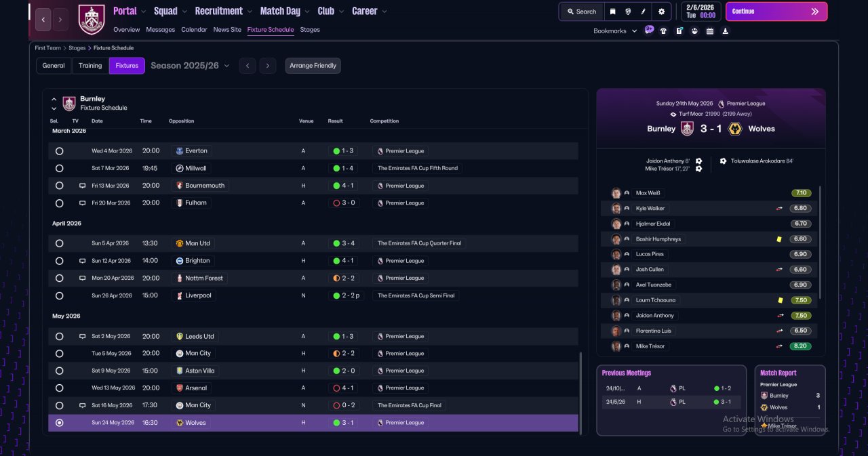
Task: Select the Fulham fixture radio button
Action: (x=59, y=203)
